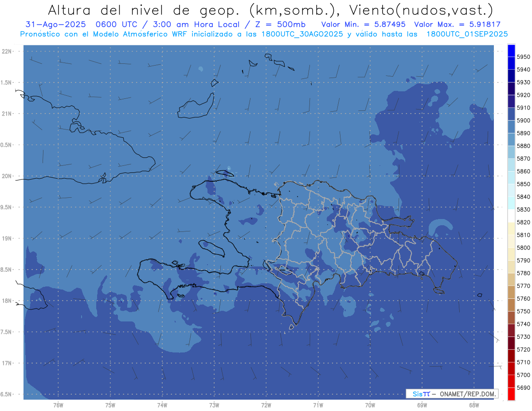Click the "0.5N" latitude tick label

tap(7, 145)
